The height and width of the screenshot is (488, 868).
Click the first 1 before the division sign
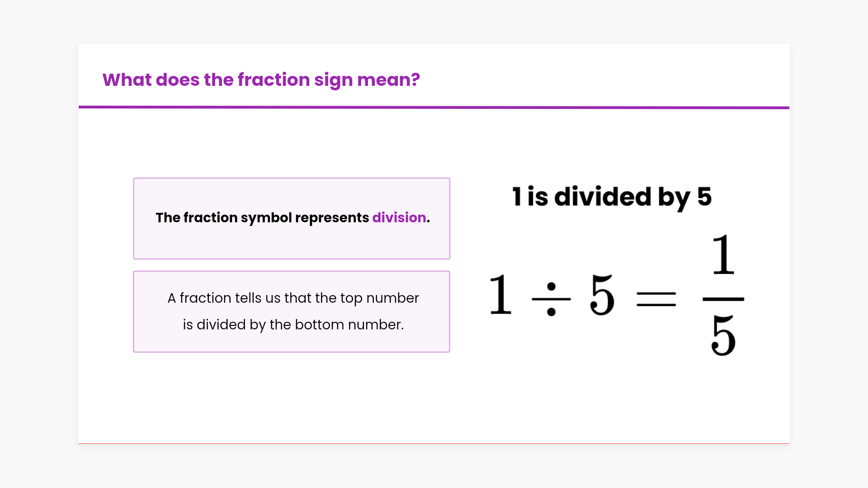coord(500,295)
